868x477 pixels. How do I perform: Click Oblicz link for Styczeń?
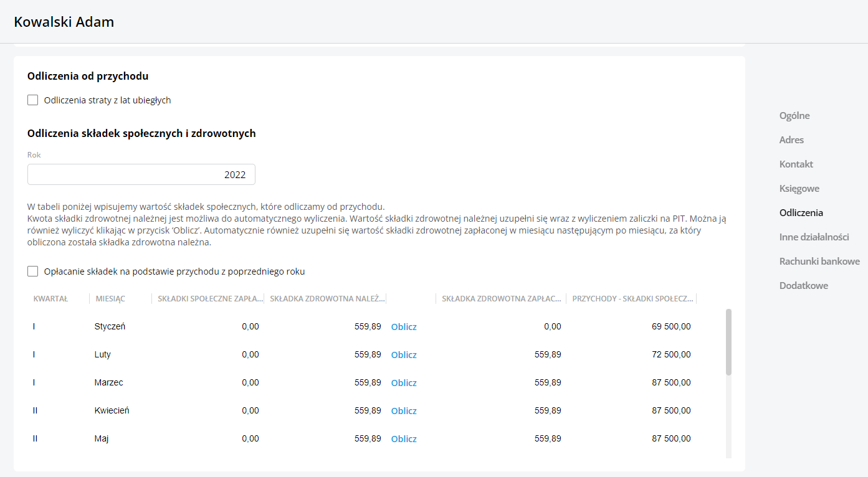(x=404, y=327)
